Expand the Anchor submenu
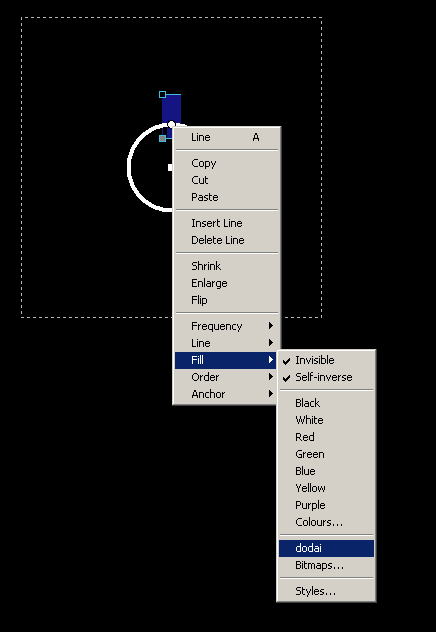 coord(226,394)
